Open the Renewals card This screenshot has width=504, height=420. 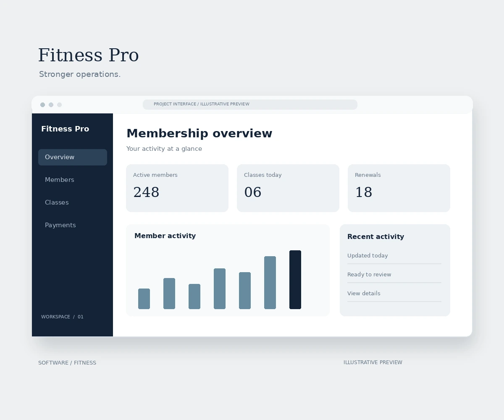[x=399, y=188]
